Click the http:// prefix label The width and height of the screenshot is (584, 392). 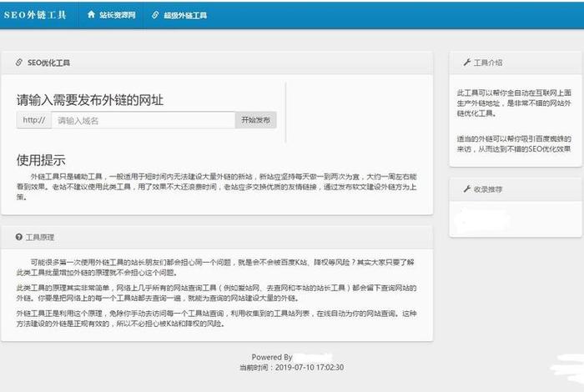coord(34,120)
